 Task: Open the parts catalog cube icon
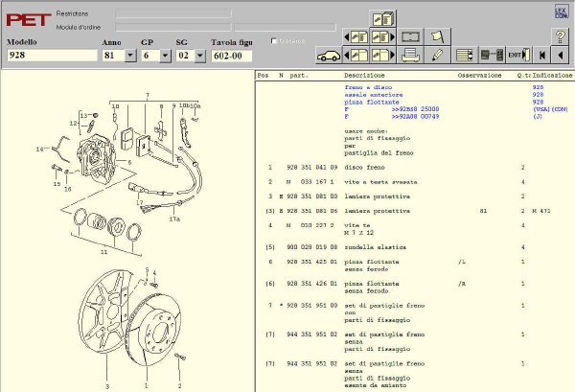coord(382,19)
